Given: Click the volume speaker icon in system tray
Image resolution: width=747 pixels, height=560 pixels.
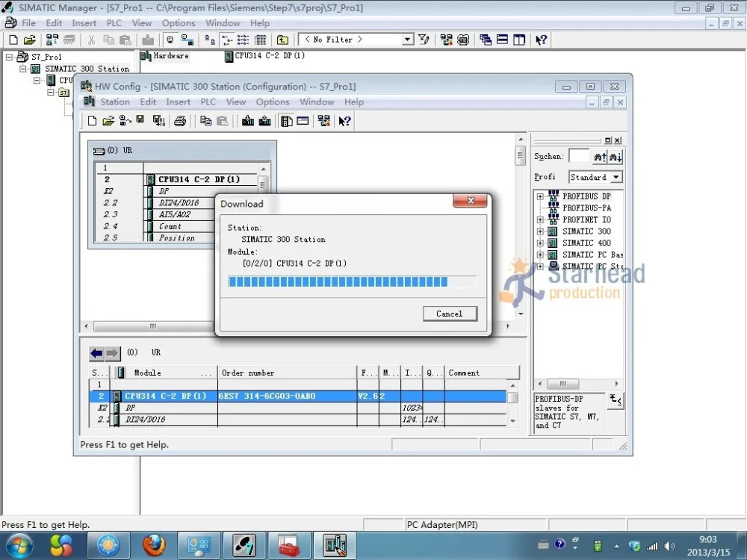Looking at the screenshot, I should click(669, 547).
